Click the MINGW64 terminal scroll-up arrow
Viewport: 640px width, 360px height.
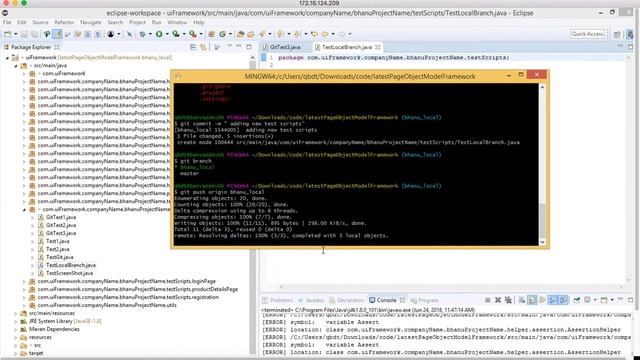(x=542, y=87)
